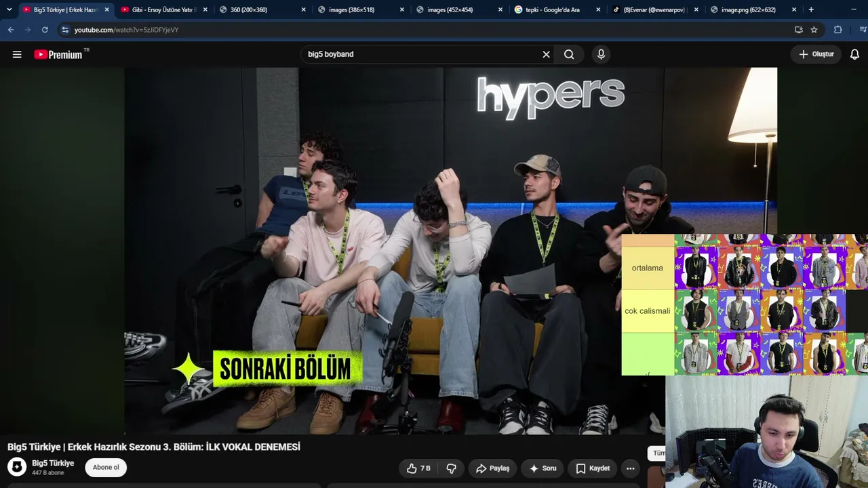Screen dimensions: 868x488
Task: Expand the tab search dropdown arrow
Action: [x=9, y=9]
